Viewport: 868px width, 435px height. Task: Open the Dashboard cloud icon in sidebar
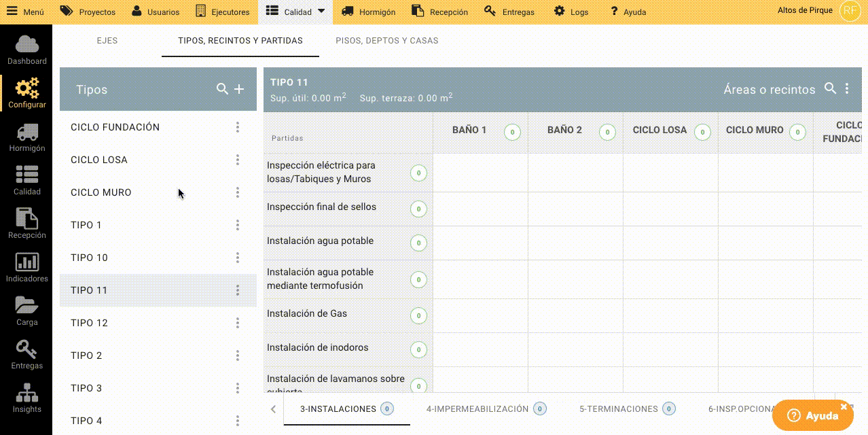[x=26, y=45]
